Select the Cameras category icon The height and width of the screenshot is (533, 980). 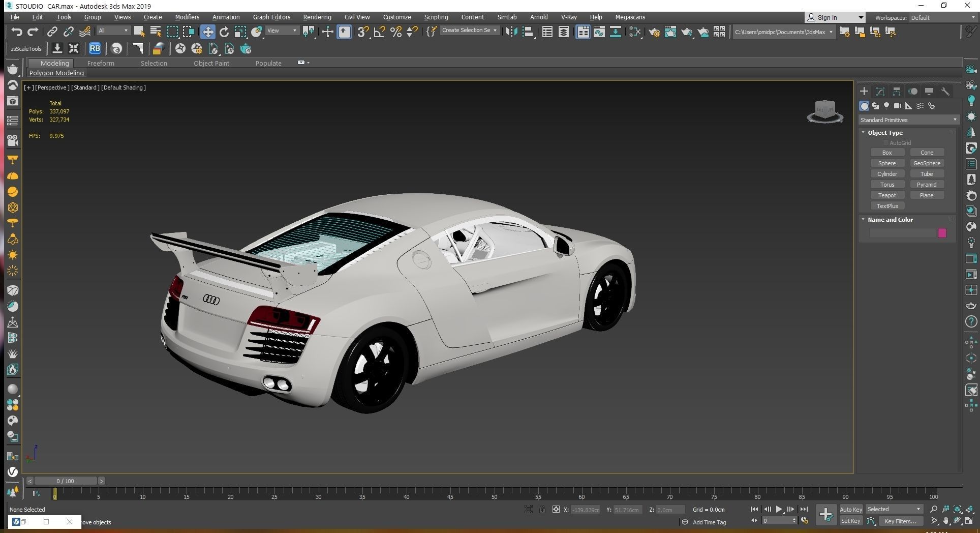[x=898, y=106]
